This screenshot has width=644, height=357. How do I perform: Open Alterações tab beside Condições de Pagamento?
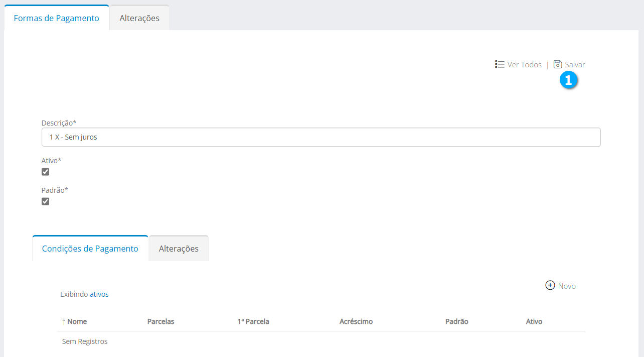(179, 249)
